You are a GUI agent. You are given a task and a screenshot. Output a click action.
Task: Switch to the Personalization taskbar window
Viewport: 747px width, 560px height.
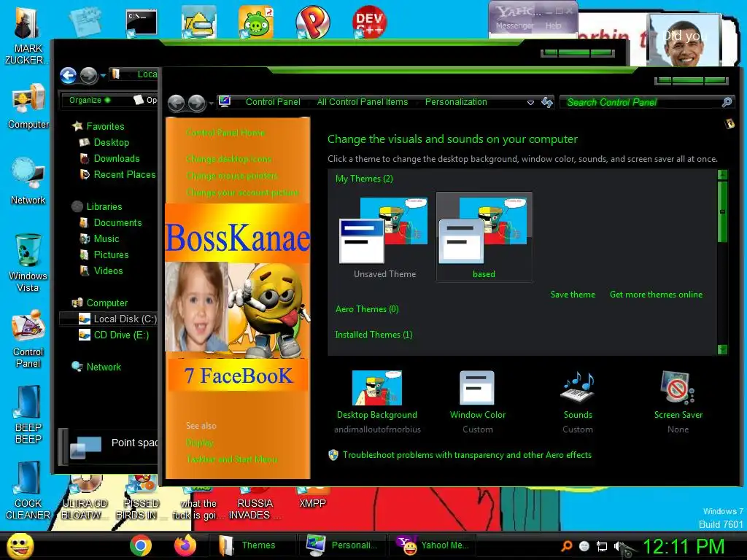pyautogui.click(x=342, y=545)
